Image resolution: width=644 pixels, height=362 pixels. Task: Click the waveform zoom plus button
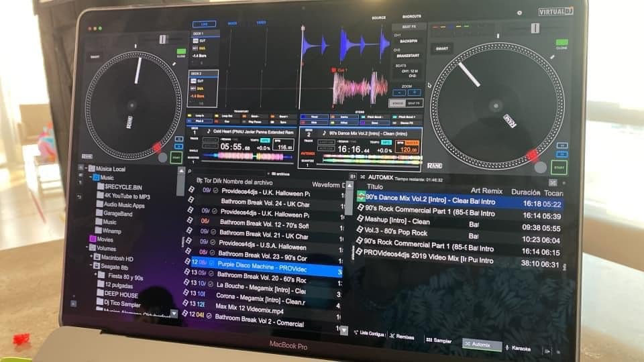[x=414, y=93]
